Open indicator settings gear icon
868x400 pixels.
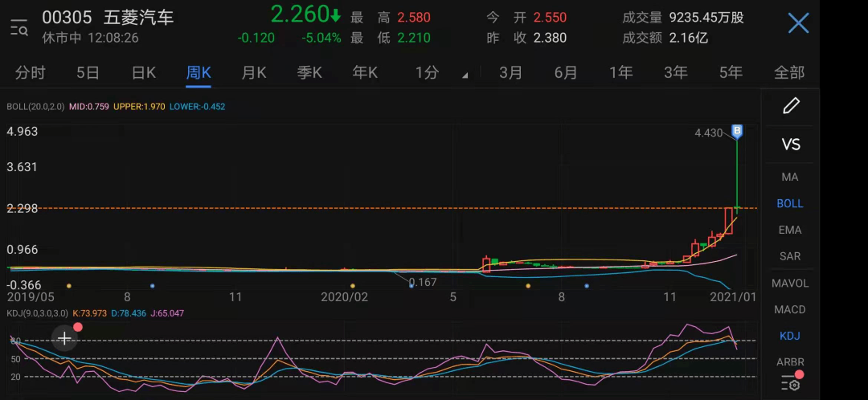click(x=792, y=382)
